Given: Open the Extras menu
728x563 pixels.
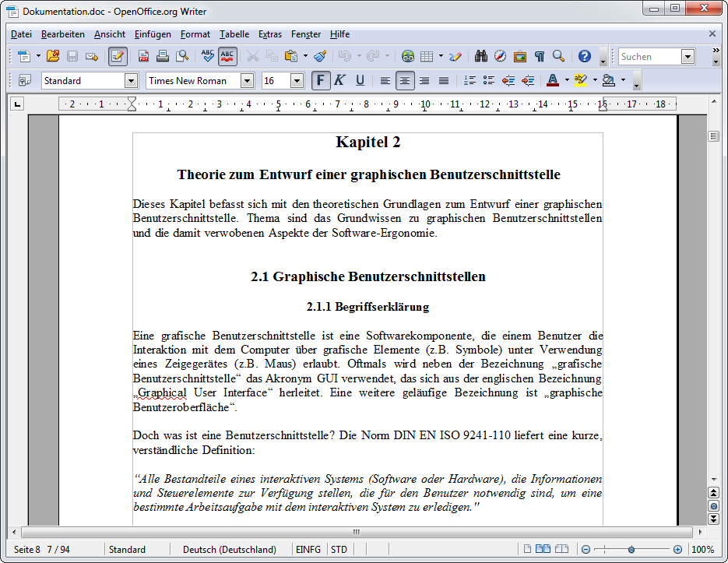Looking at the screenshot, I should tap(270, 34).
